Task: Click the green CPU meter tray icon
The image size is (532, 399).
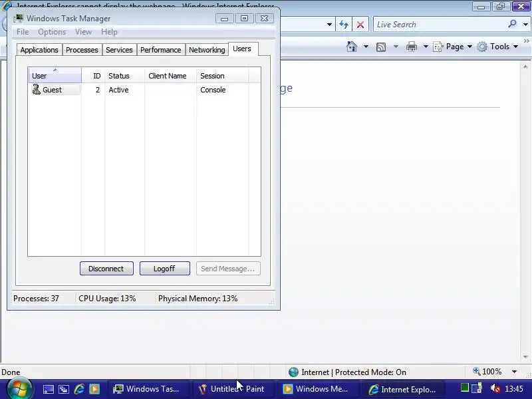Action: pos(464,388)
